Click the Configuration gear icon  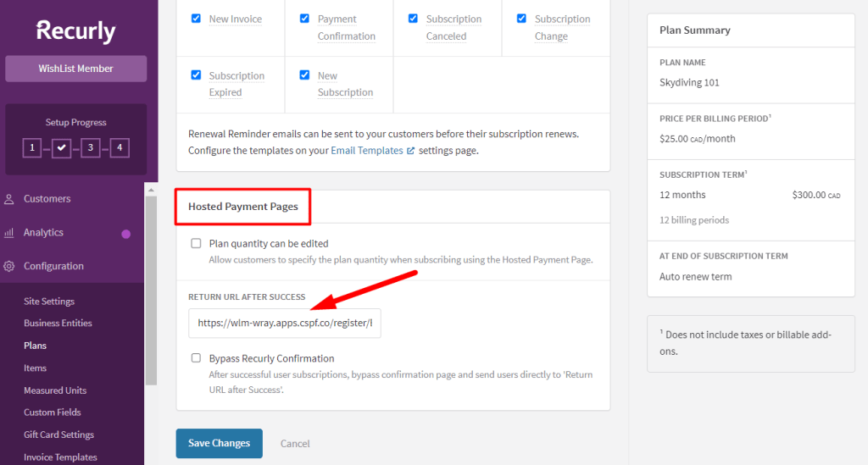click(x=9, y=266)
